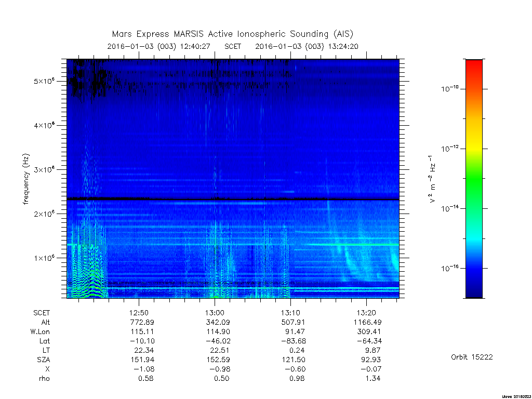Click the rho value 1.34
Screen dimensions: 532x399
373,378
